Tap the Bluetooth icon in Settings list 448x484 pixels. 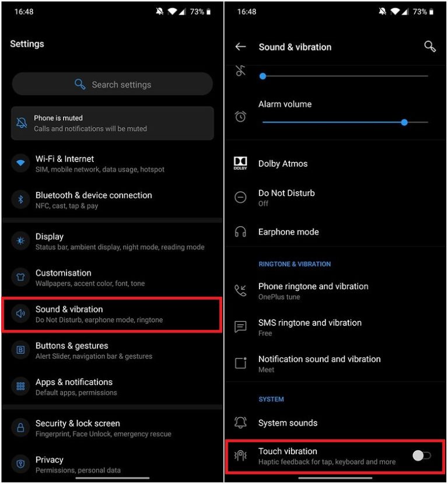tap(20, 199)
